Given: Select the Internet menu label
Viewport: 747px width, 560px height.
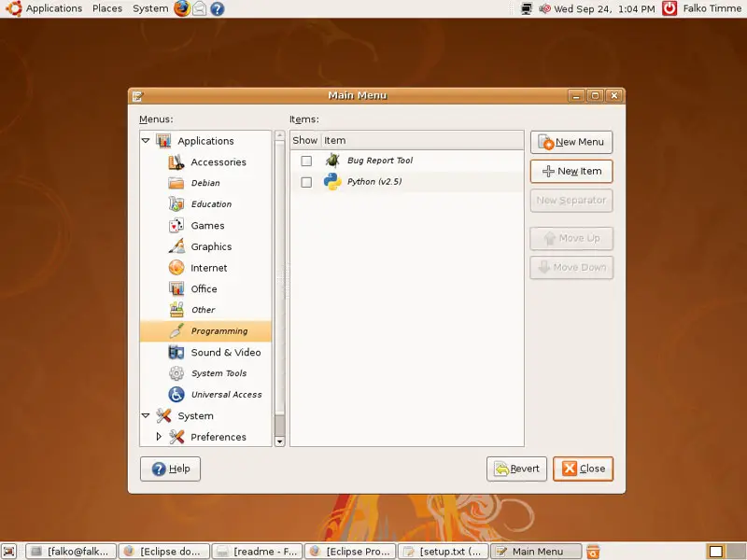Looking at the screenshot, I should 208,268.
